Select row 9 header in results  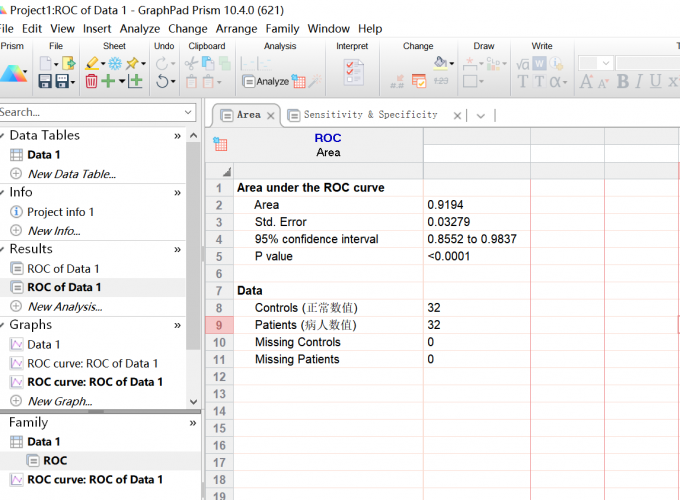219,325
